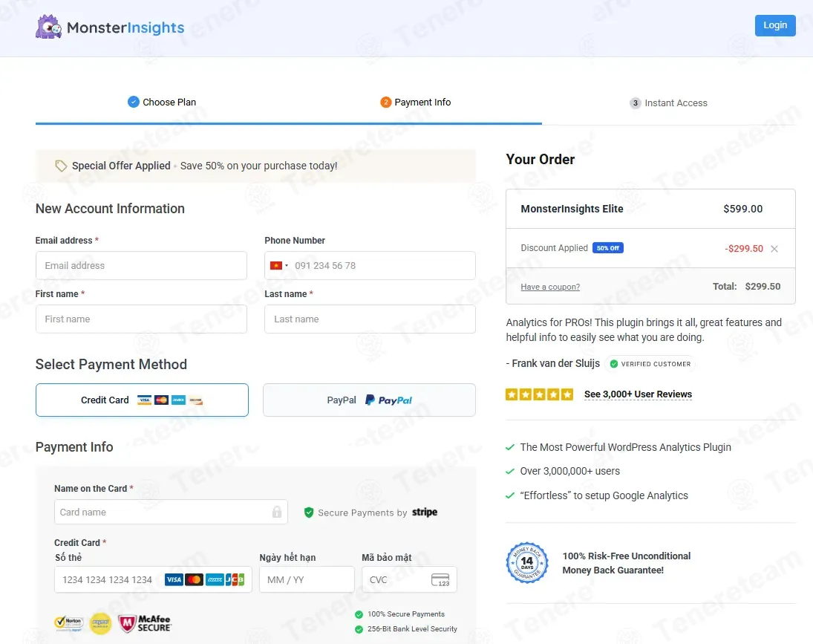Click the Mastercard icon in Credit Card button

161,400
